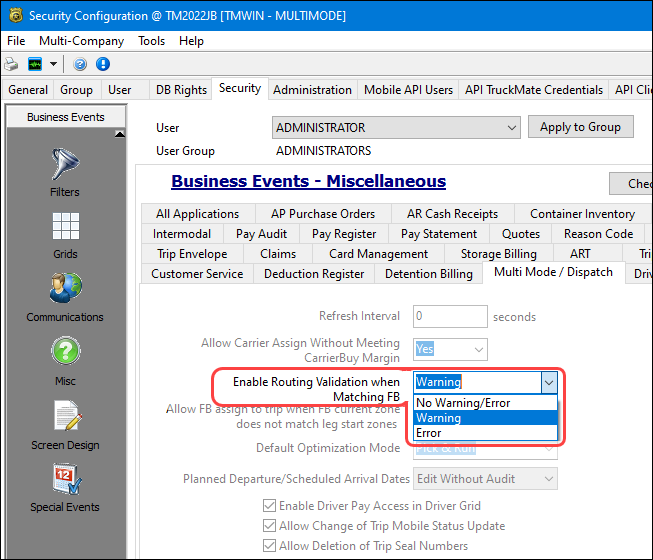Uncheck Allow Deletion of Trip Seal Numbers

pos(270,546)
